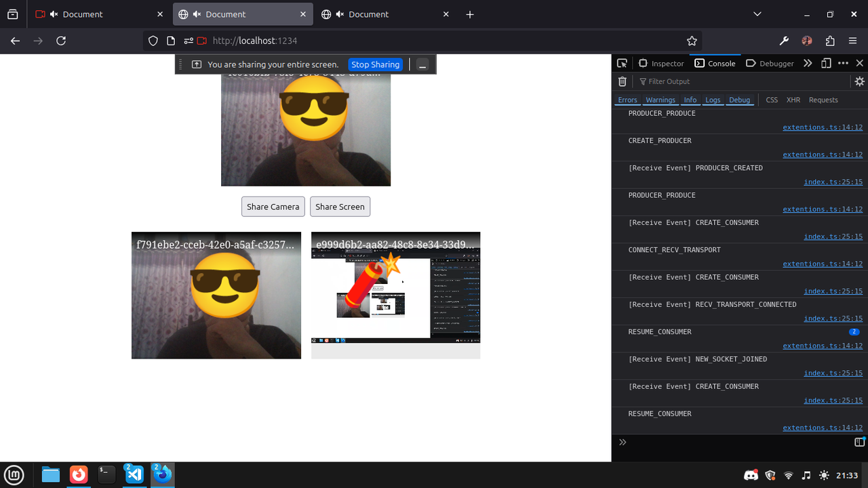Viewport: 868px width, 488px height.
Task: Toggle the console editor sidebar icon
Action: pos(859,442)
